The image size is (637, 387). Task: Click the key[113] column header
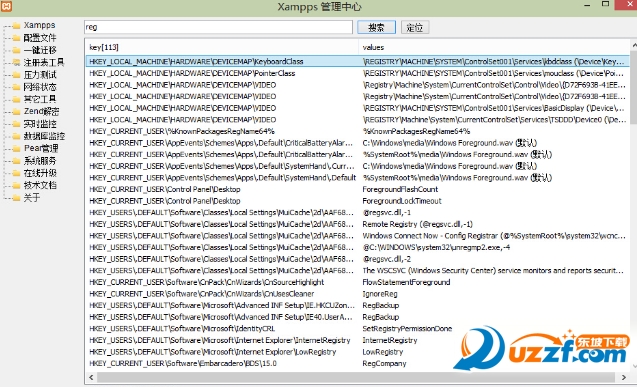(221, 47)
